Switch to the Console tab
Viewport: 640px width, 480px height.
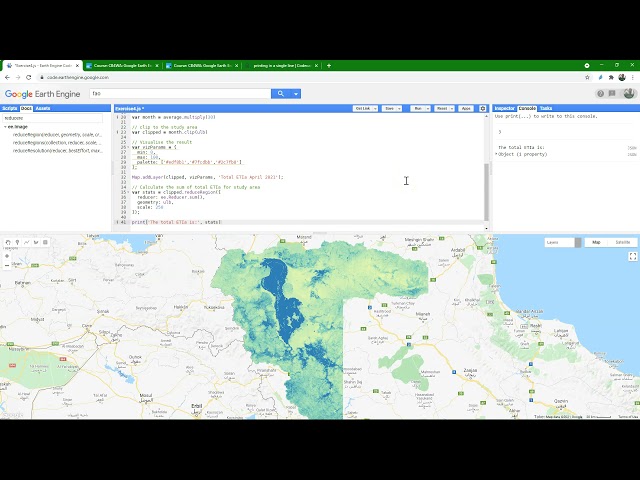(x=527, y=108)
